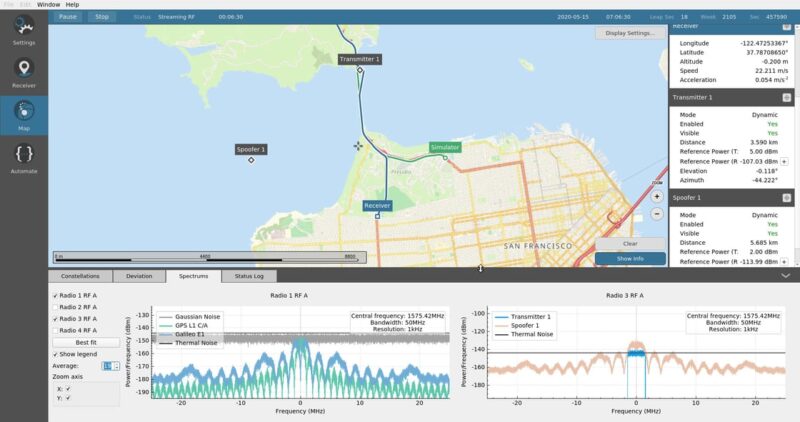This screenshot has width=800, height=422.
Task: Collapse bottom panel with chevron arrow
Action: click(x=785, y=276)
